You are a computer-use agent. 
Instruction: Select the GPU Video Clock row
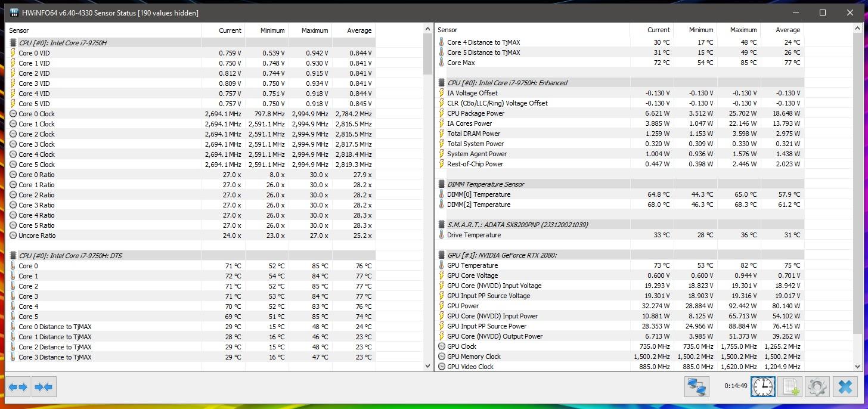pyautogui.click(x=619, y=367)
